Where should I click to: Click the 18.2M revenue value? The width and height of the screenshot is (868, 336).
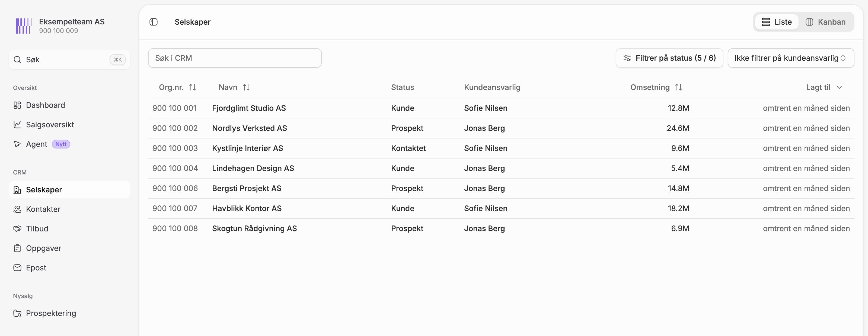(x=678, y=208)
